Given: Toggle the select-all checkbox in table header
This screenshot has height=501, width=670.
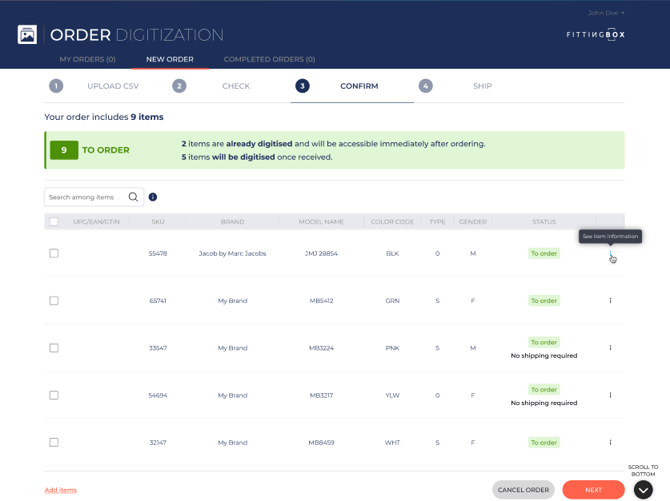Looking at the screenshot, I should pyautogui.click(x=54, y=222).
